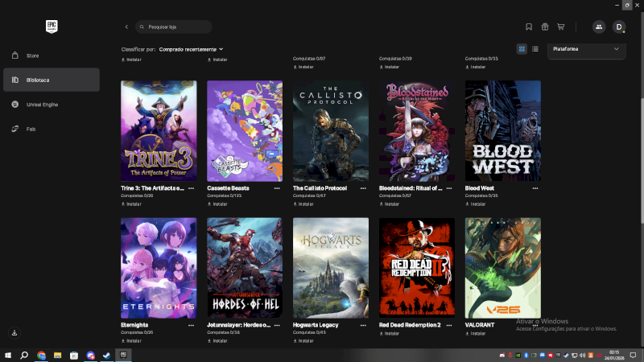Open the Fab section

[52, 129]
